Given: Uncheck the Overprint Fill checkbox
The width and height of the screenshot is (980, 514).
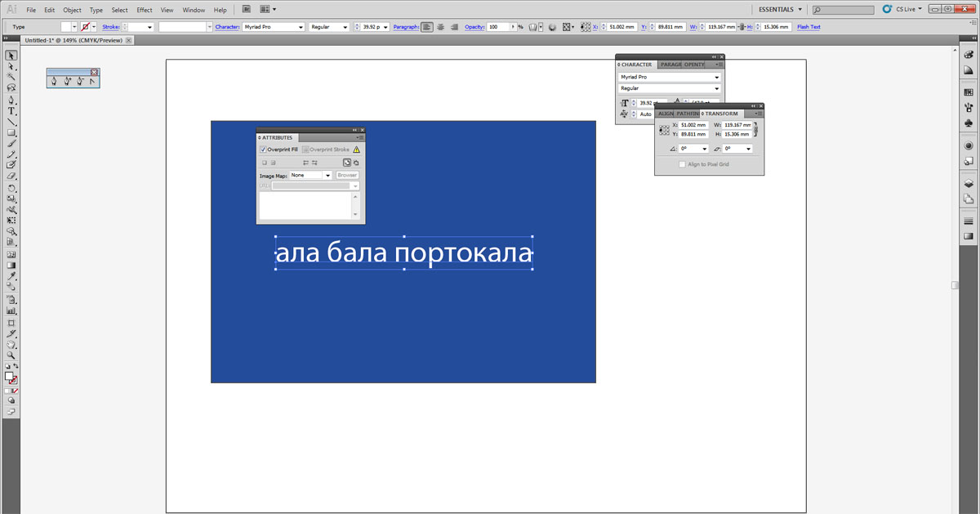Looking at the screenshot, I should (x=263, y=150).
